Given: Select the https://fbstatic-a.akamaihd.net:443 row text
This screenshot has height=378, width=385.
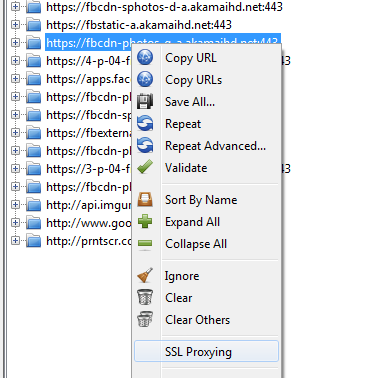Looking at the screenshot, I should click(x=139, y=25).
